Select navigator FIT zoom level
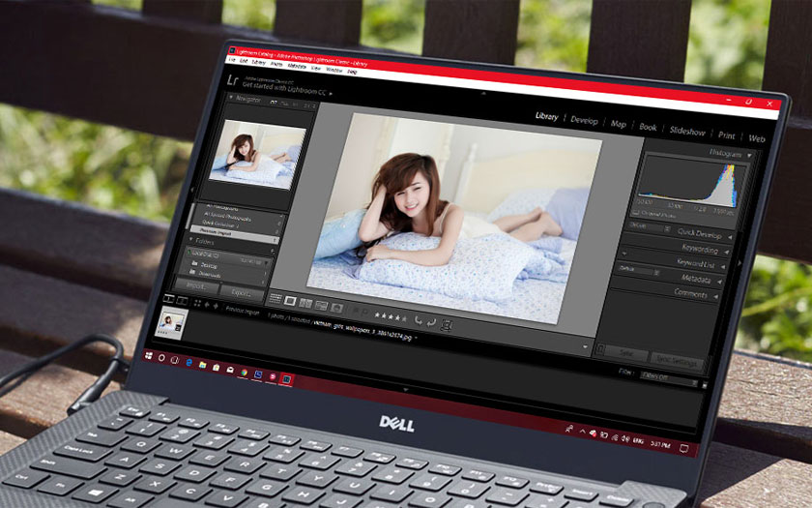812x508 pixels. [x=274, y=103]
